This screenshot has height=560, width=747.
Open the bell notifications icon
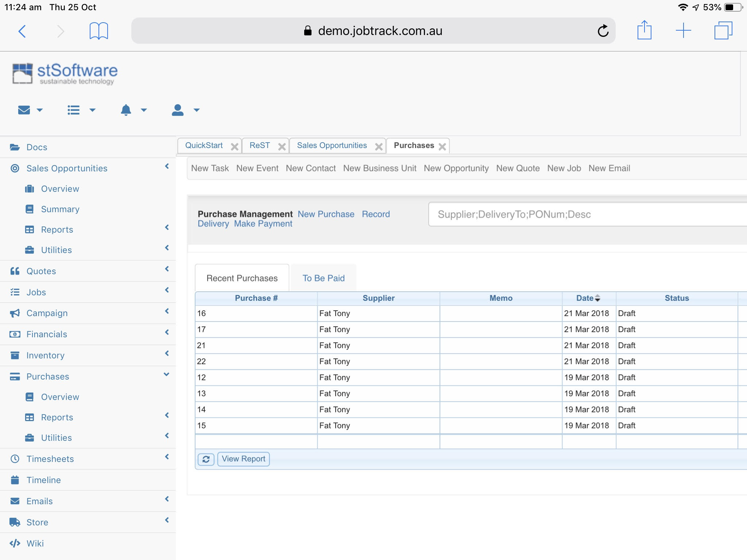[x=126, y=110]
